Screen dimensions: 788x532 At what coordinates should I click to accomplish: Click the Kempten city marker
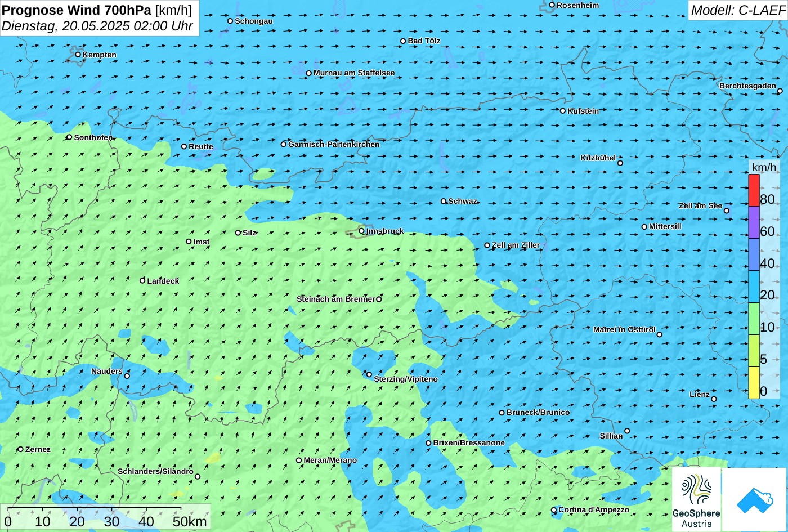pos(78,54)
